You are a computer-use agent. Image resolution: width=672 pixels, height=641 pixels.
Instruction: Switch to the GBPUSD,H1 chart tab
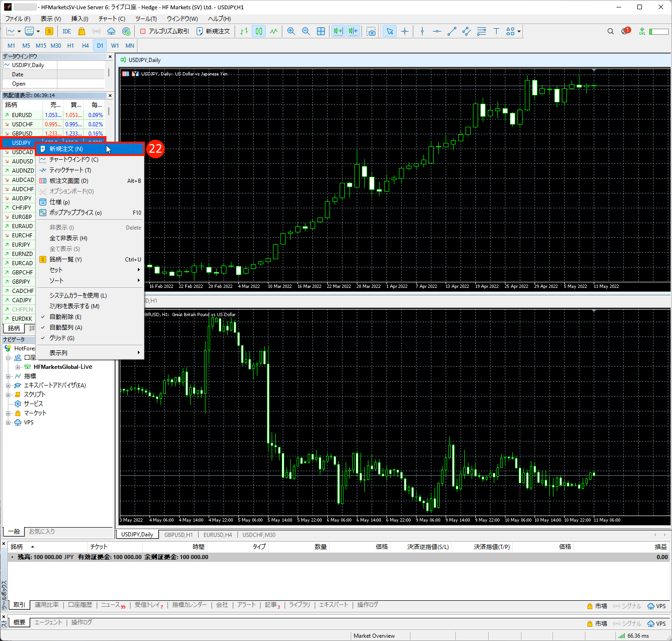[x=178, y=535]
